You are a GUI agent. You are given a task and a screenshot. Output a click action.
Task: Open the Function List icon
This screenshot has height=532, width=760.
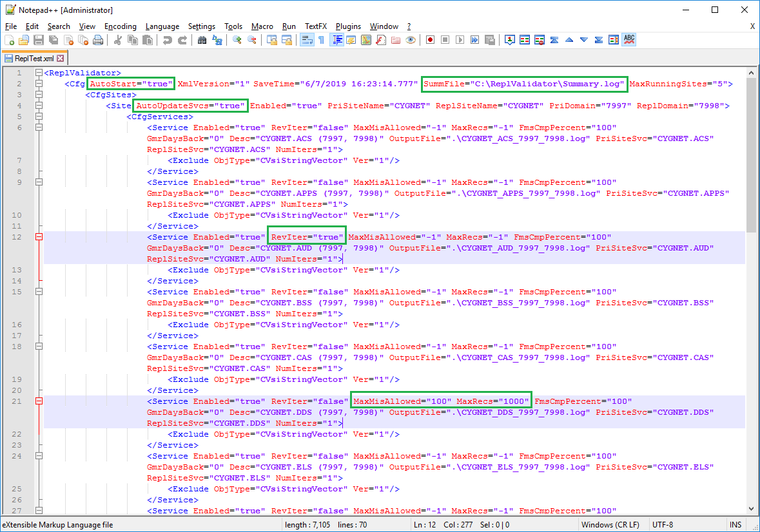[381, 40]
